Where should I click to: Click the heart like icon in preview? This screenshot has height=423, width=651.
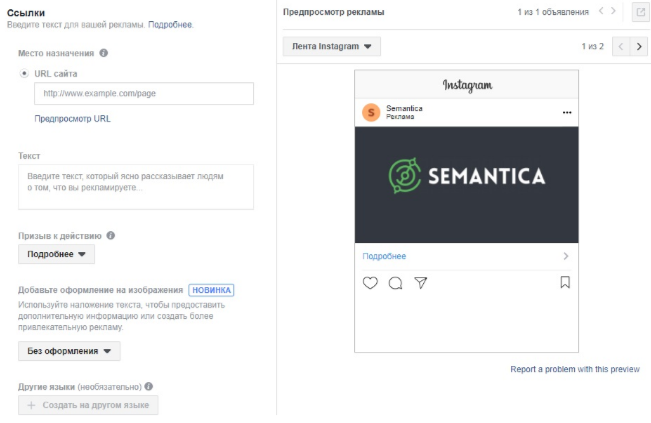pyautogui.click(x=370, y=283)
